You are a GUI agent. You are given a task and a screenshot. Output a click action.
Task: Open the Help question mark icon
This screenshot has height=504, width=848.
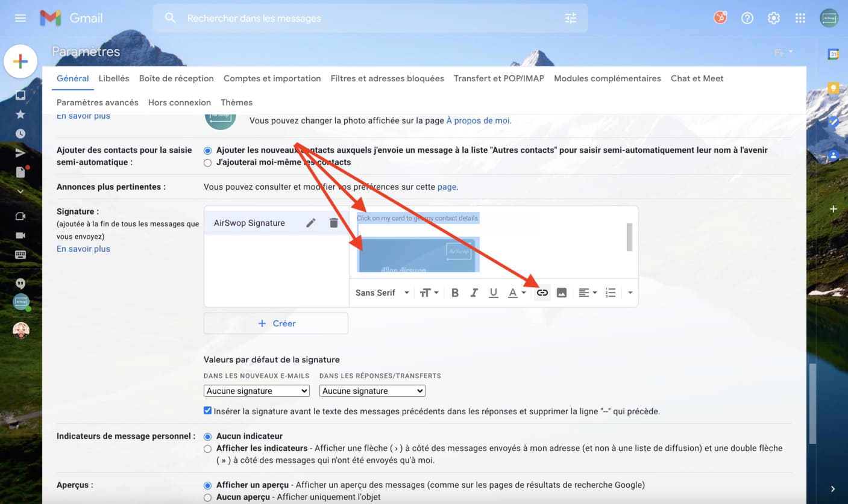pyautogui.click(x=747, y=18)
